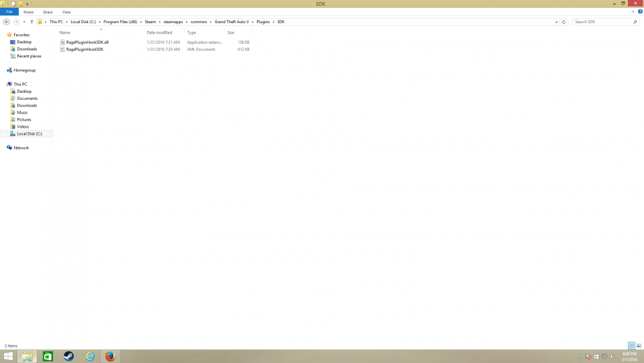Select This PC in navigation pane

[20, 84]
